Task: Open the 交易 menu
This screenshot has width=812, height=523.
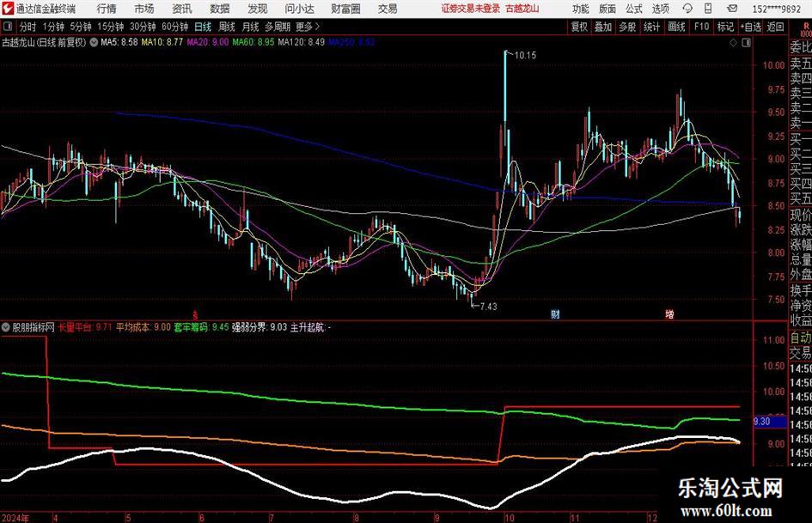Action: (x=388, y=9)
